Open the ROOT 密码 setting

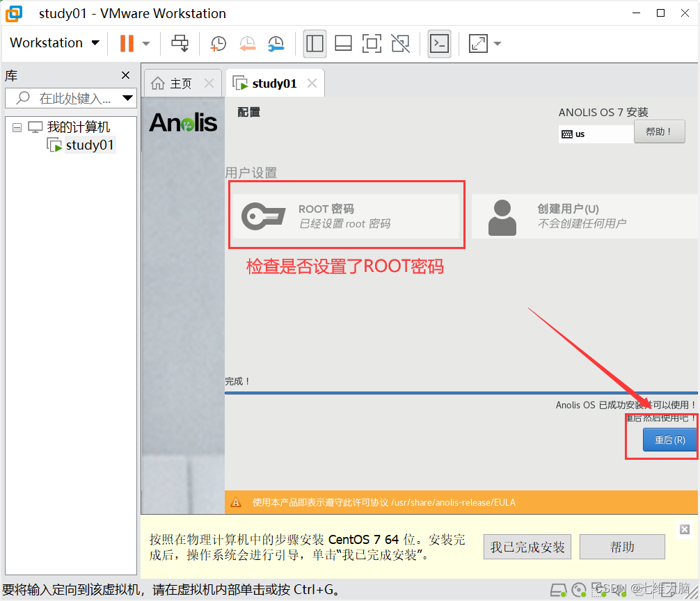click(x=346, y=216)
